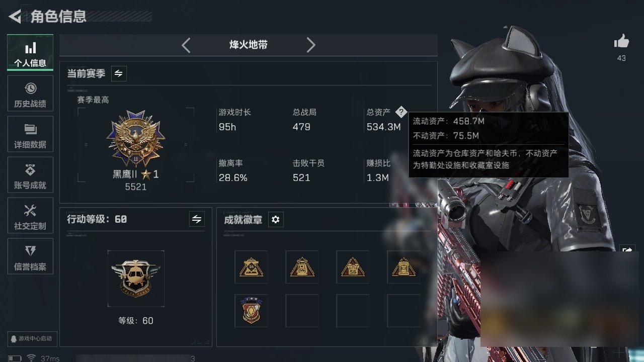Open the 社交定制 sidebar section
644x362 pixels.
click(x=30, y=216)
